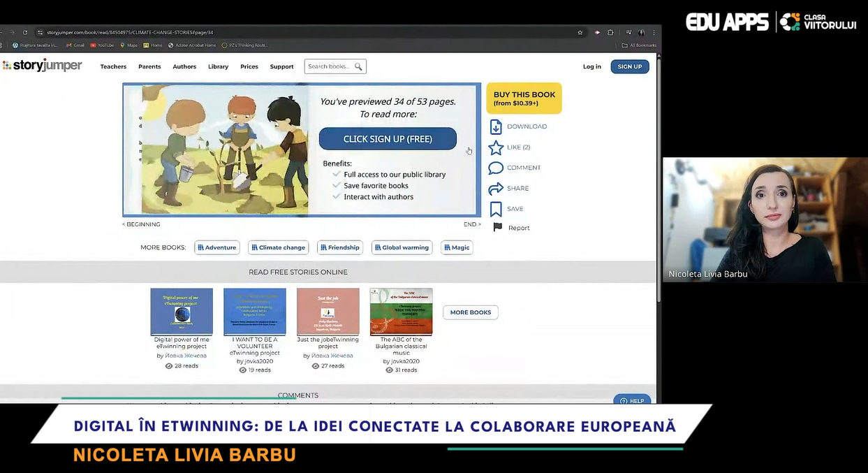
Task: Click the 'Just the jobeTwinning project' title
Action: (x=328, y=343)
